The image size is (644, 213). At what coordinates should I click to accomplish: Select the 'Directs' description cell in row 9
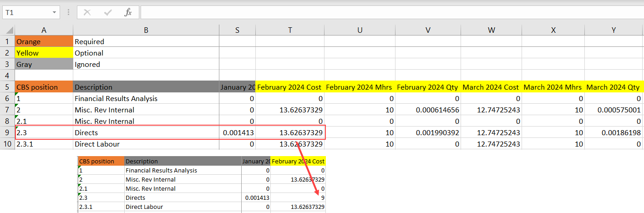[146, 132]
